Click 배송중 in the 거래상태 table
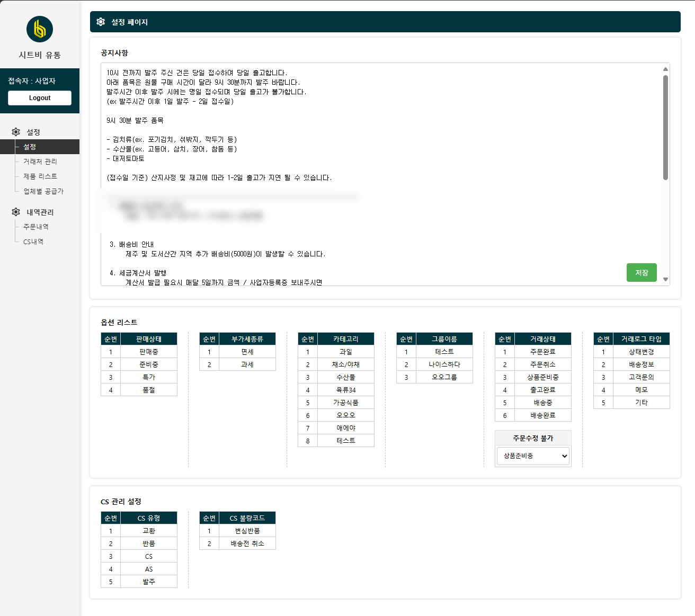695x616 pixels. point(543,403)
